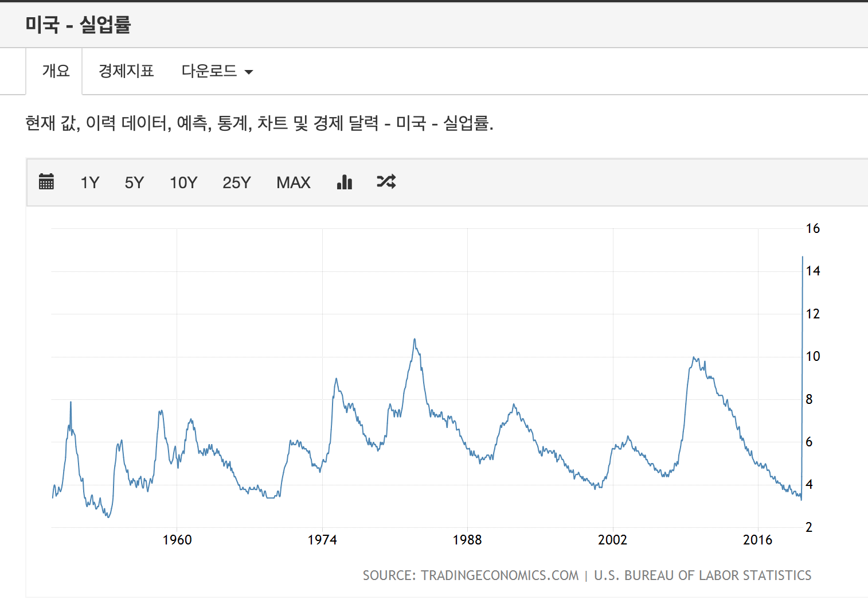Click the TRADINGECONOMICS.COM source text
Image resolution: width=868 pixels, height=607 pixels.
click(500, 575)
